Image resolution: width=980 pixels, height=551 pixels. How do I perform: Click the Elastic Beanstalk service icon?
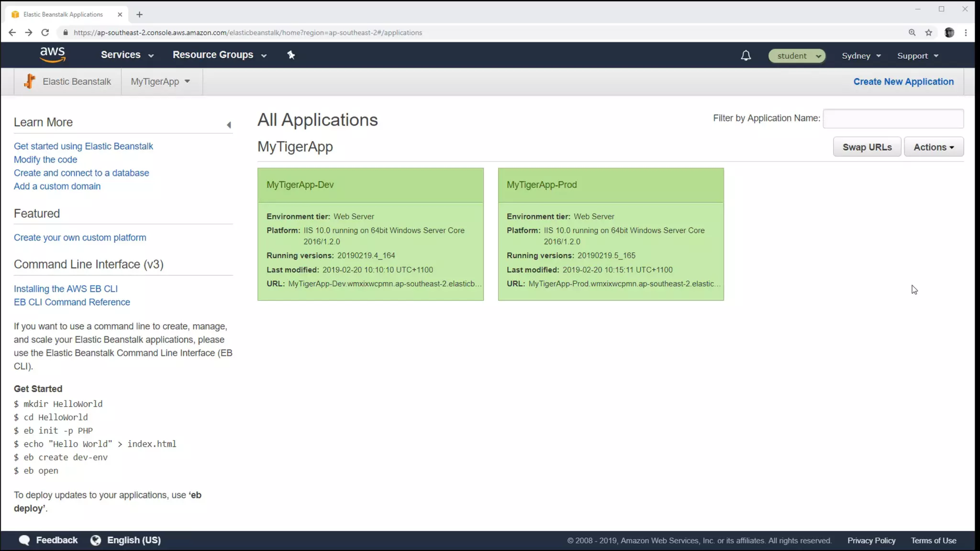(x=30, y=81)
